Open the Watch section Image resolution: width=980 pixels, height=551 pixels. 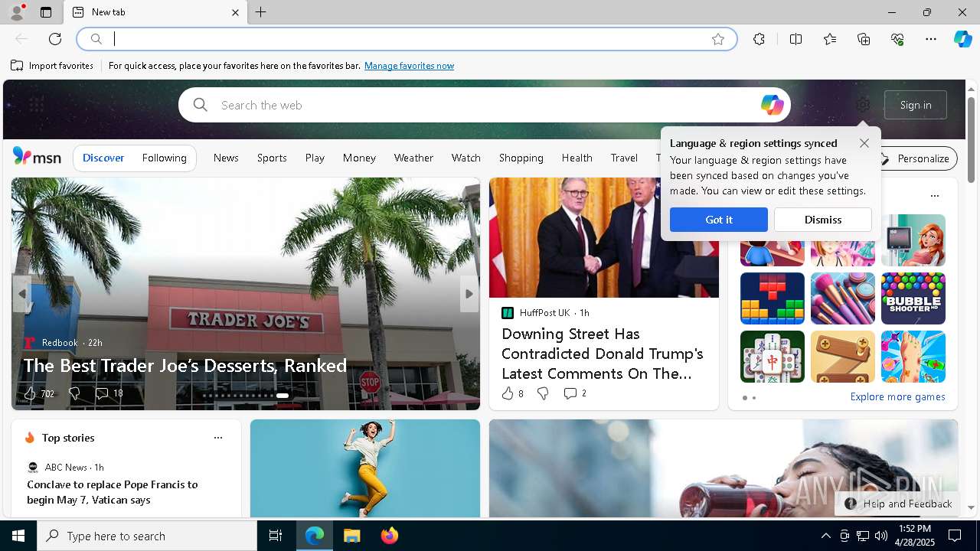466,158
